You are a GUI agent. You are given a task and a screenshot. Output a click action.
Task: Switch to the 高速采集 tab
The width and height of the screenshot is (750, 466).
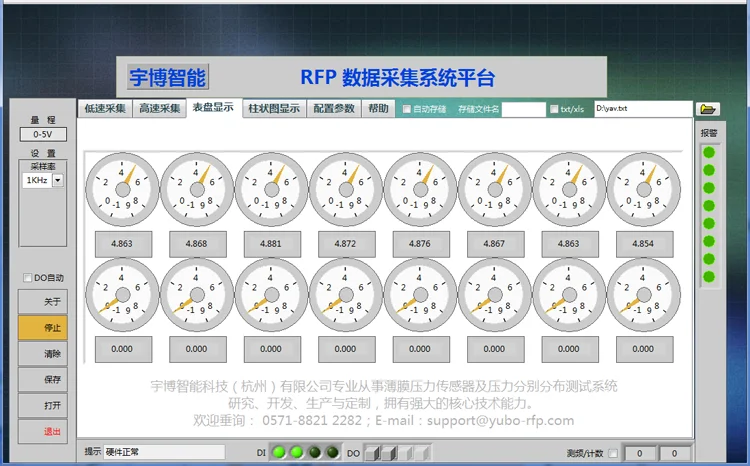pos(159,109)
